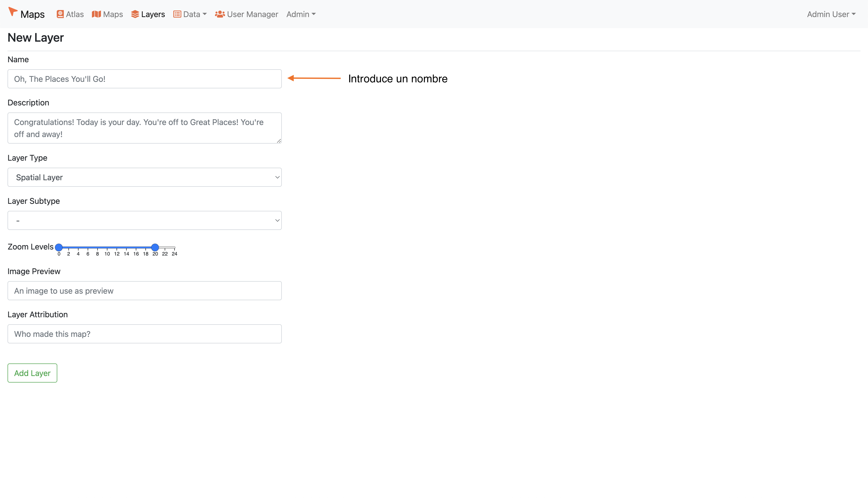This screenshot has height=498, width=868.
Task: Focus the Image Preview input field
Action: pyautogui.click(x=144, y=291)
